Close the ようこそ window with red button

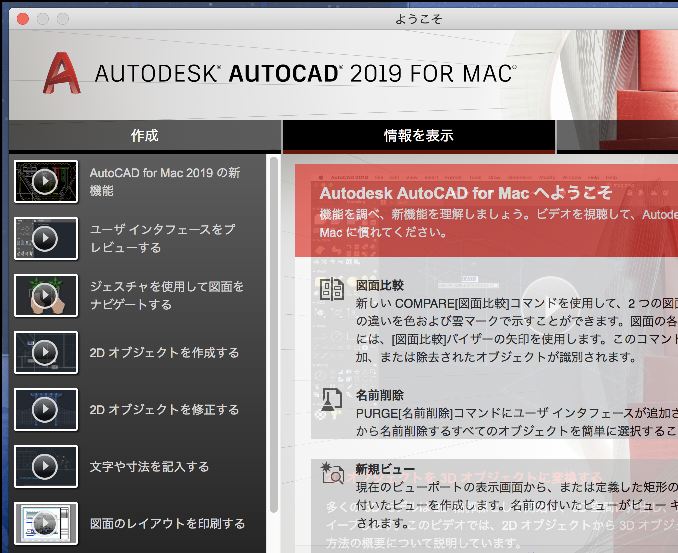(x=22, y=19)
